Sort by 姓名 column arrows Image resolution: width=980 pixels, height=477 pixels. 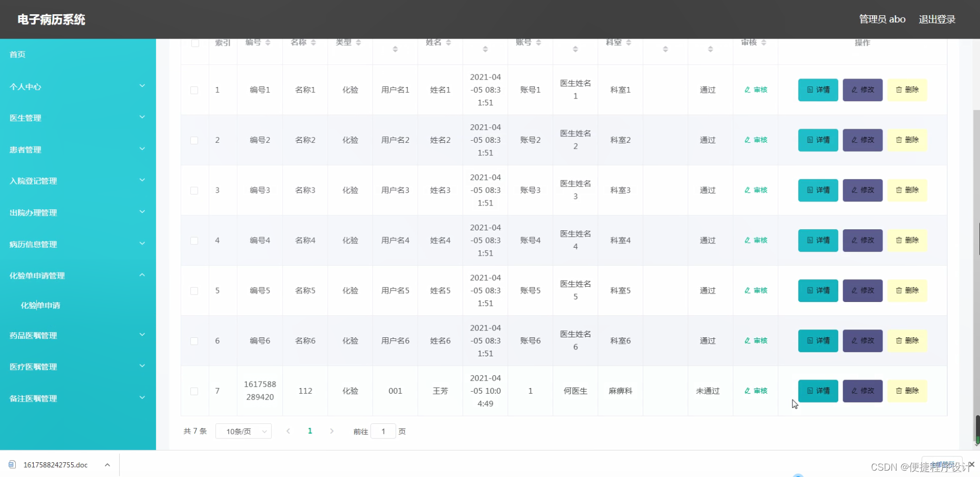[x=448, y=43]
